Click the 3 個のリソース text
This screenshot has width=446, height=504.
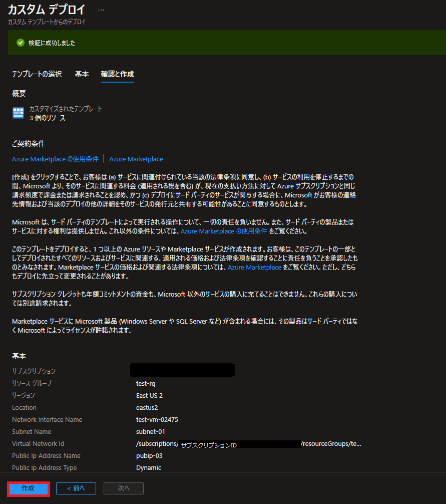pos(47,118)
